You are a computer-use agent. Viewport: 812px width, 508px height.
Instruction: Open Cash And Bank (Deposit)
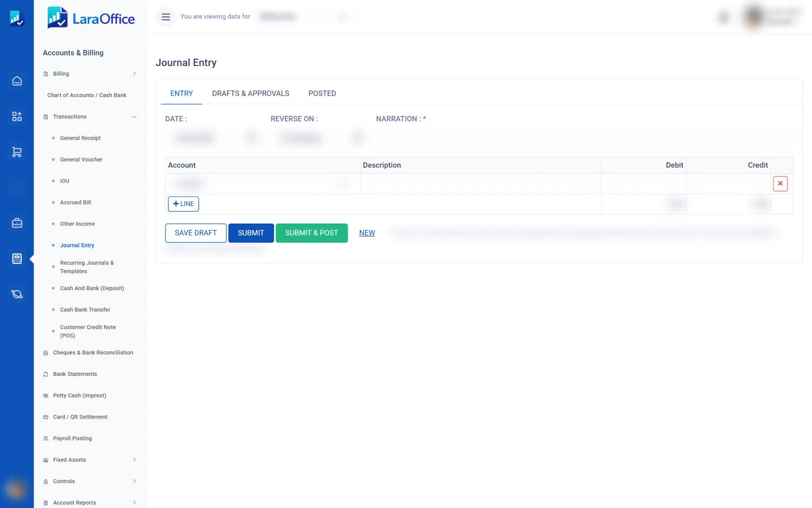click(92, 288)
